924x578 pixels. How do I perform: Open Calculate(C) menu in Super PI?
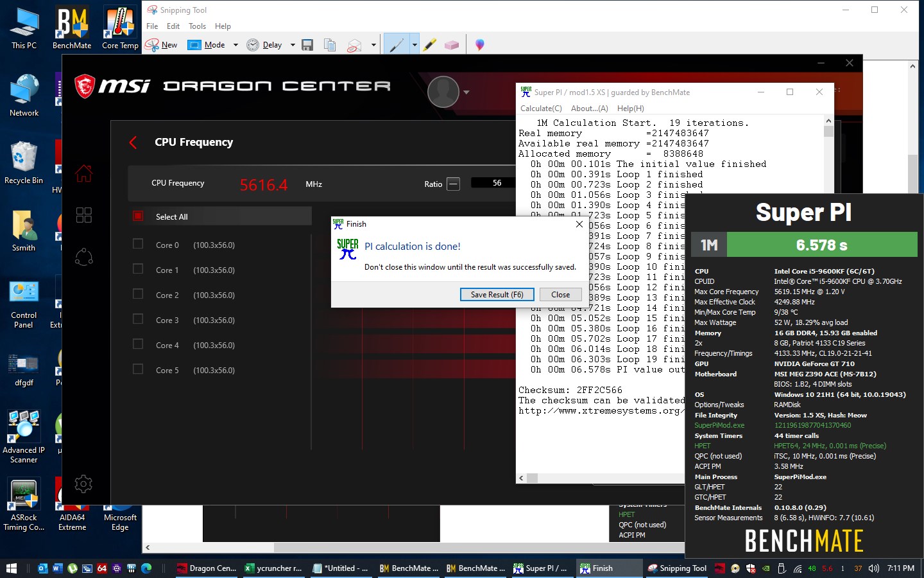pos(541,109)
